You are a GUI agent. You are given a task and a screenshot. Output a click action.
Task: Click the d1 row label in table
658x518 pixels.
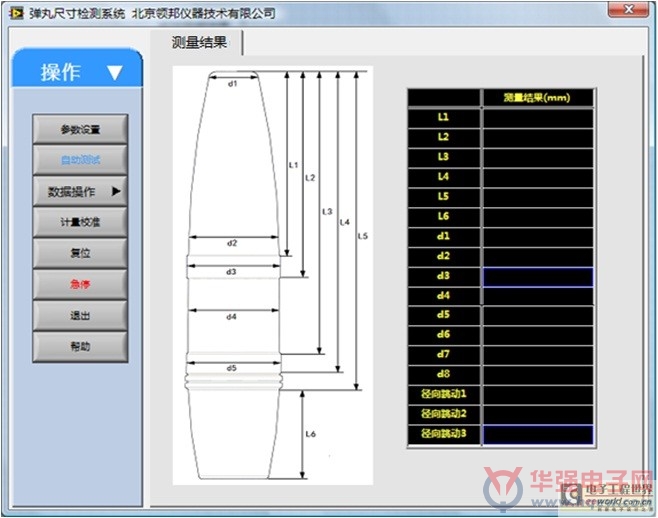(x=444, y=236)
